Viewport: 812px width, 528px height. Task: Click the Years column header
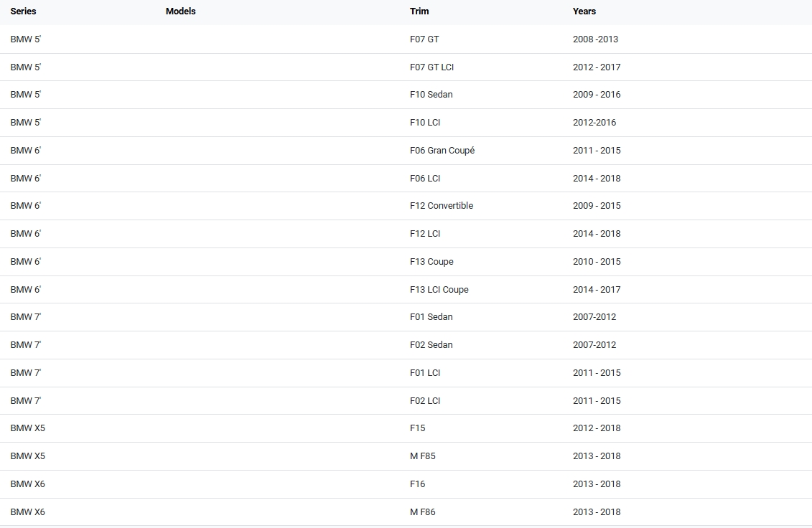tap(584, 11)
